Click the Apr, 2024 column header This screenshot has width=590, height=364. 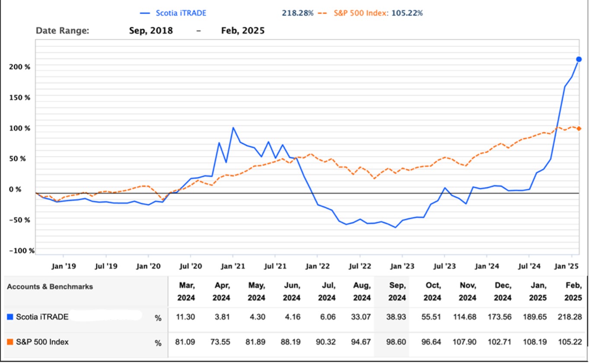click(221, 291)
